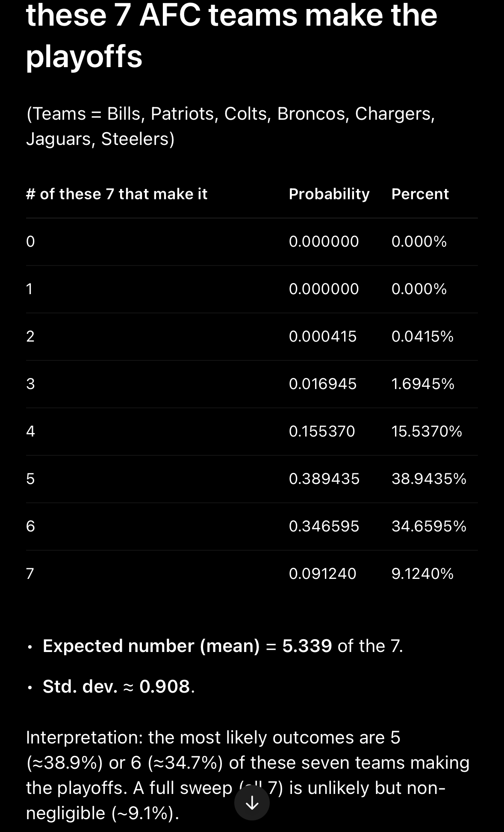Select the 0.389435 probability cell

[324, 478]
